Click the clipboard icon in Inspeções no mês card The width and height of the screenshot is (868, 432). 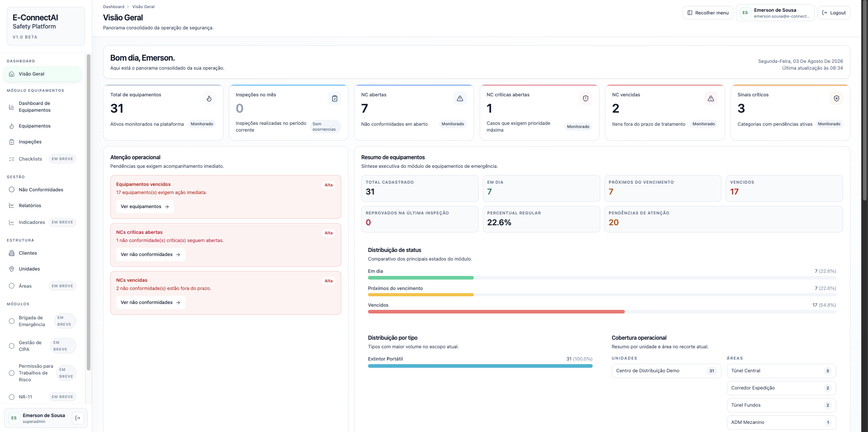click(335, 99)
